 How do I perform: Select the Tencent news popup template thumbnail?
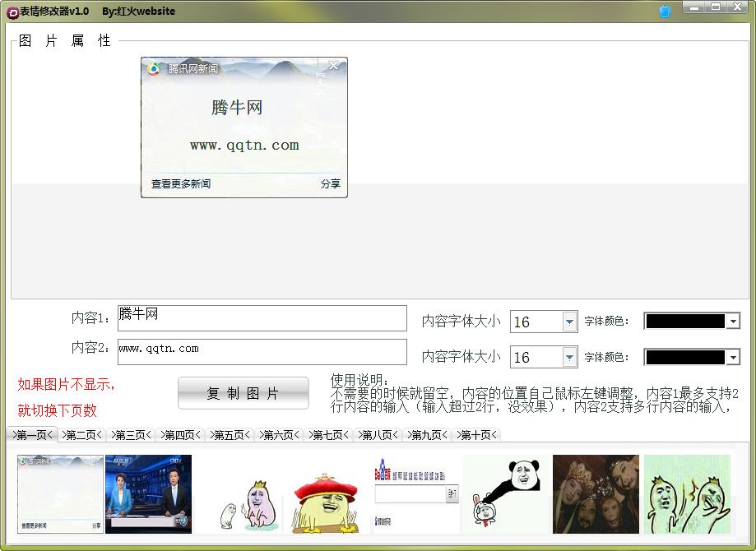60,493
